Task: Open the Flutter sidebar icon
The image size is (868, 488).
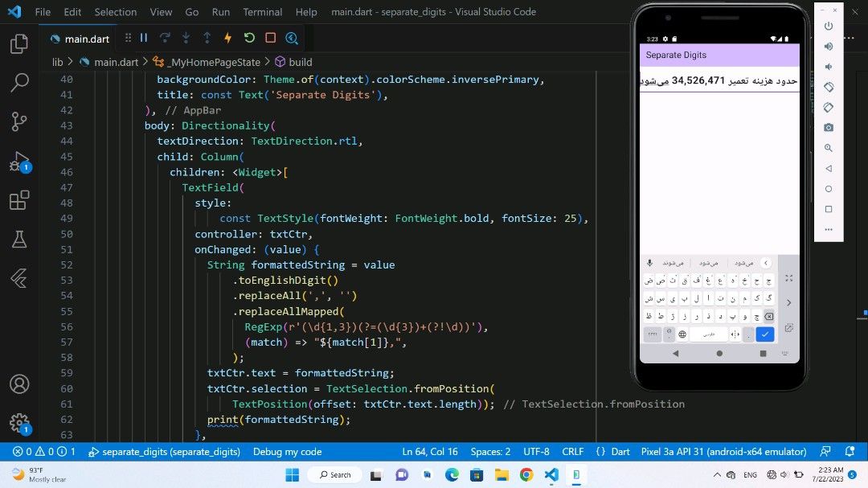Action: point(19,278)
